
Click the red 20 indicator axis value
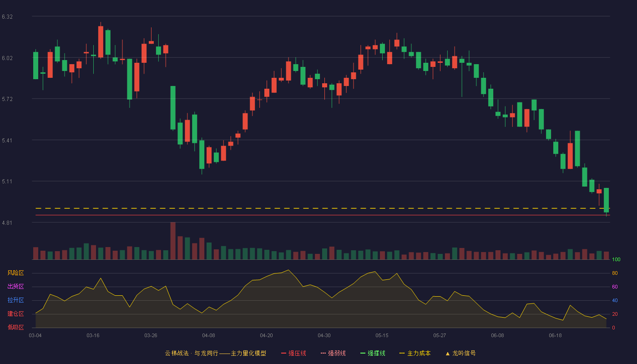tap(615, 314)
